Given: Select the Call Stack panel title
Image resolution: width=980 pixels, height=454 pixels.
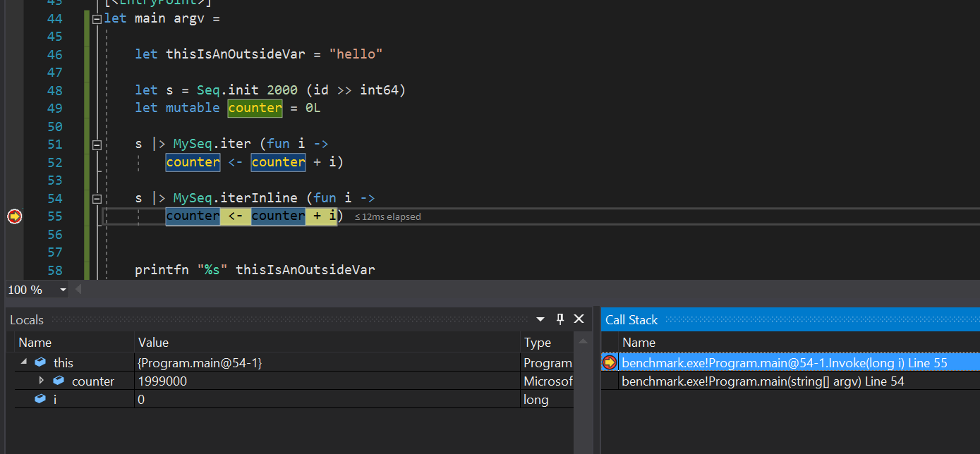Looking at the screenshot, I should tap(631, 319).
